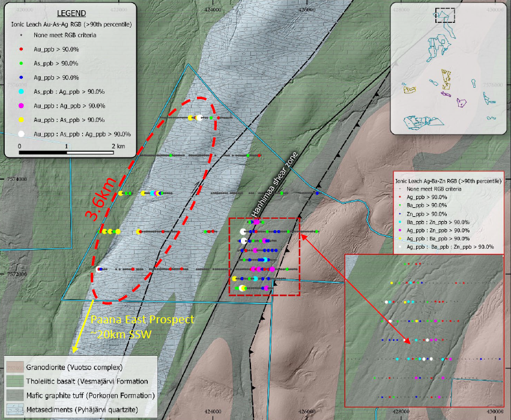Viewport: 511px width, 420px height.
Task: Click the Granodiorite (Vuotso complex) color swatch
Action: [14, 366]
